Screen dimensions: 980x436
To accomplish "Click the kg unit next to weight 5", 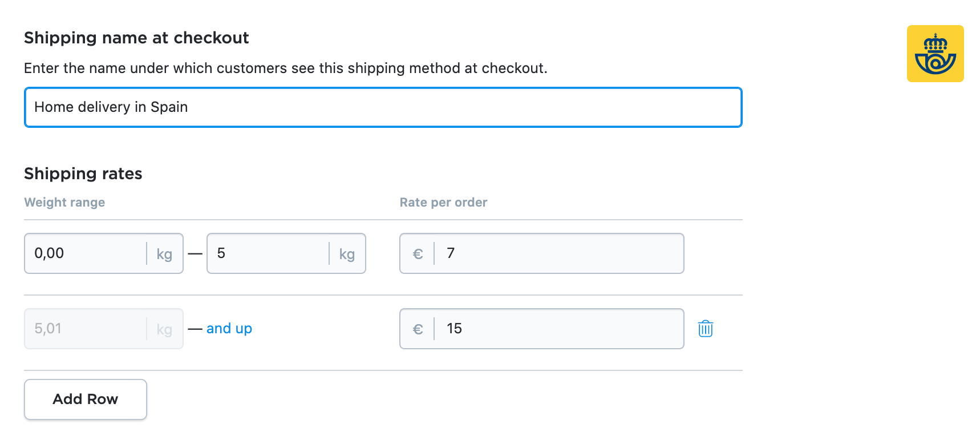I will (x=347, y=254).
